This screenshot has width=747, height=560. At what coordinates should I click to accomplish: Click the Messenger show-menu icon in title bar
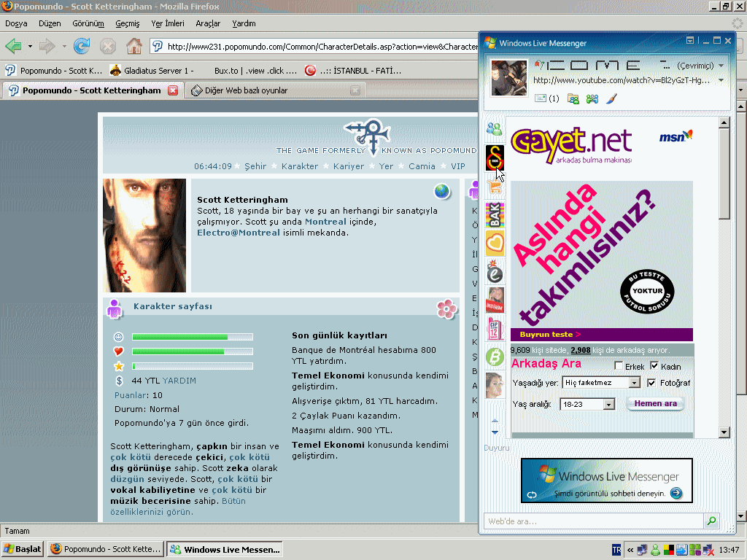(690, 41)
